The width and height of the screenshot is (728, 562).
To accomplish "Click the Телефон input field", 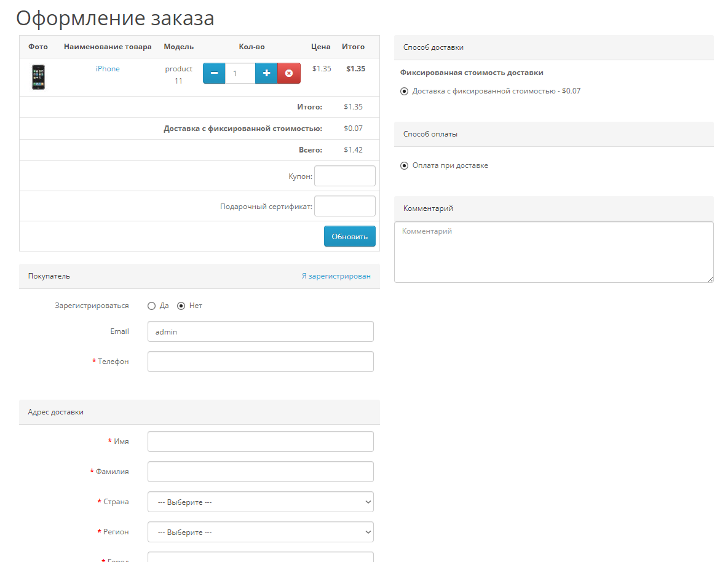I will pos(260,362).
